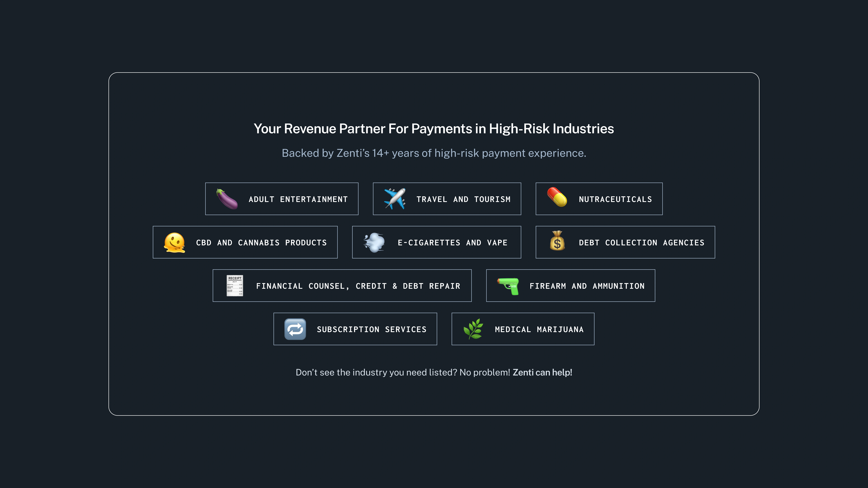Click the Zenti can help! link
This screenshot has width=868, height=488.
pyautogui.click(x=542, y=372)
